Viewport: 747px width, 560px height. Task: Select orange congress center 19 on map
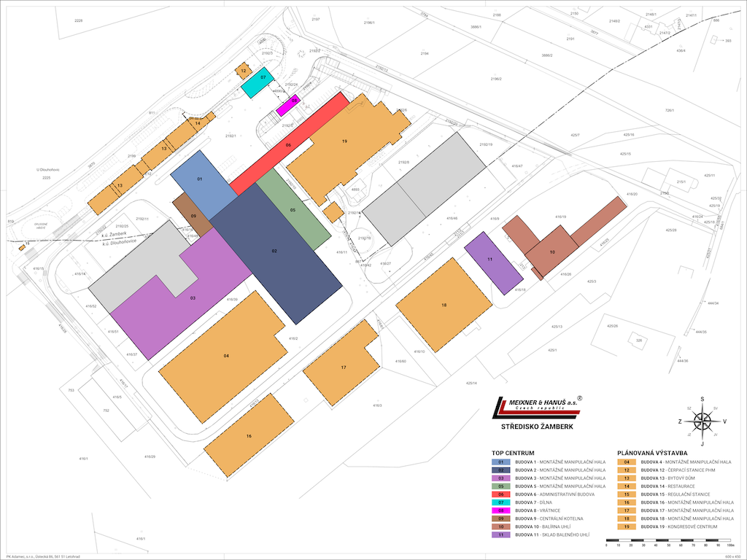(x=344, y=142)
